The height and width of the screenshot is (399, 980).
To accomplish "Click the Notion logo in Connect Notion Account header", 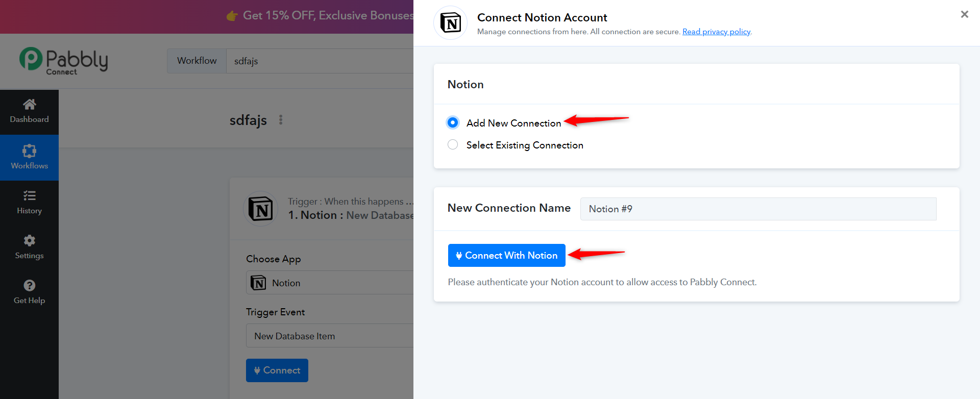I will click(x=450, y=23).
